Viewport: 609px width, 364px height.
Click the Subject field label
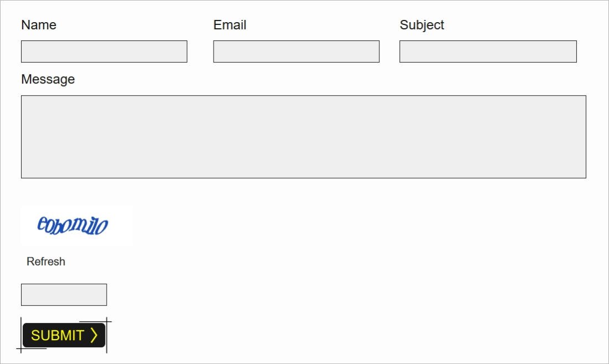[422, 25]
